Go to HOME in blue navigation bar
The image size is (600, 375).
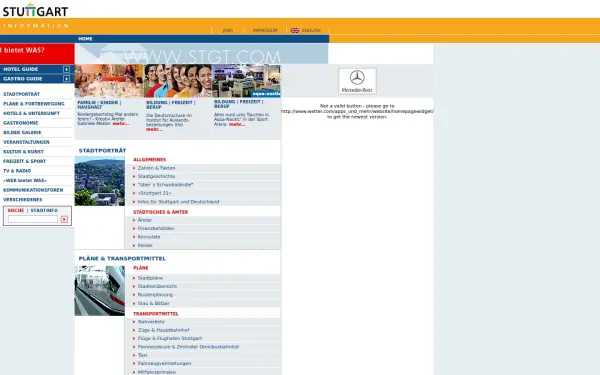coord(85,39)
